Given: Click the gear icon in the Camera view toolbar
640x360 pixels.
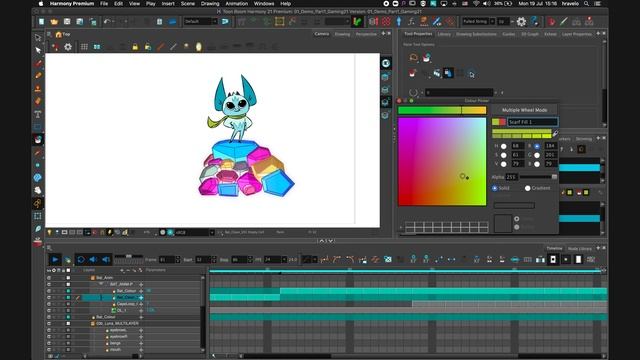Looking at the screenshot, I should (x=68, y=47).
